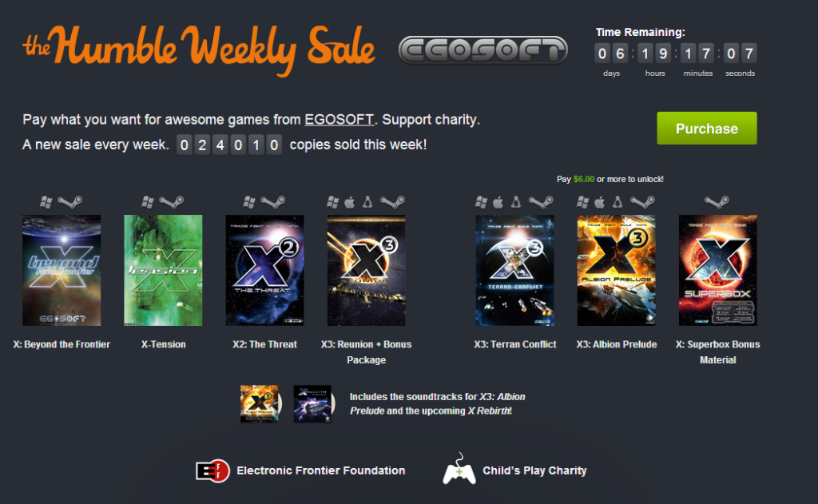Click Apple icon above X3: Reunion

coord(350,202)
